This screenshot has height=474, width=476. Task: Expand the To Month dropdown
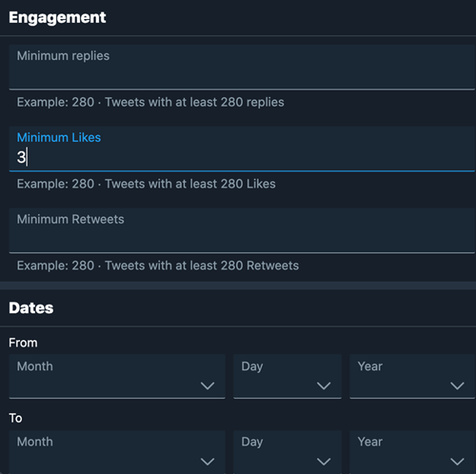tap(117, 452)
